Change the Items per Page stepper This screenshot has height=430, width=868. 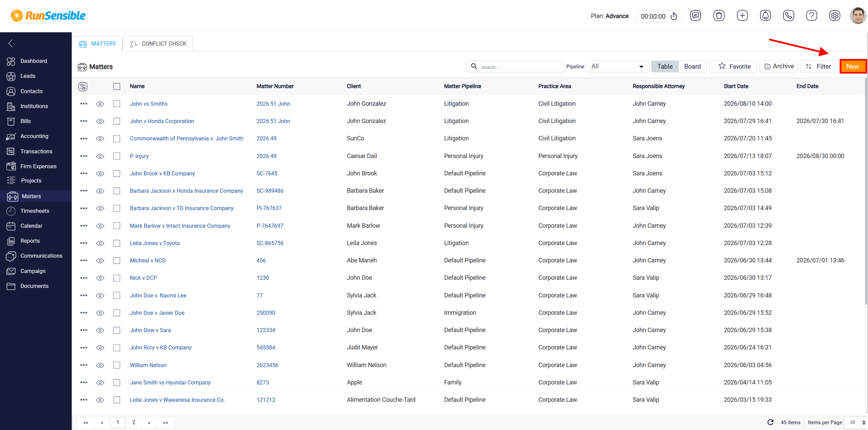[x=864, y=423]
